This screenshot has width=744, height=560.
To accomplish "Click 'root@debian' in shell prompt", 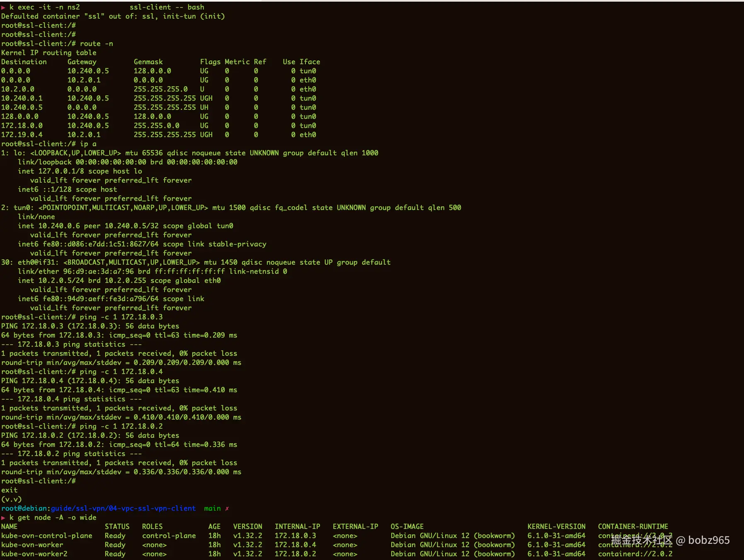I will (24, 508).
